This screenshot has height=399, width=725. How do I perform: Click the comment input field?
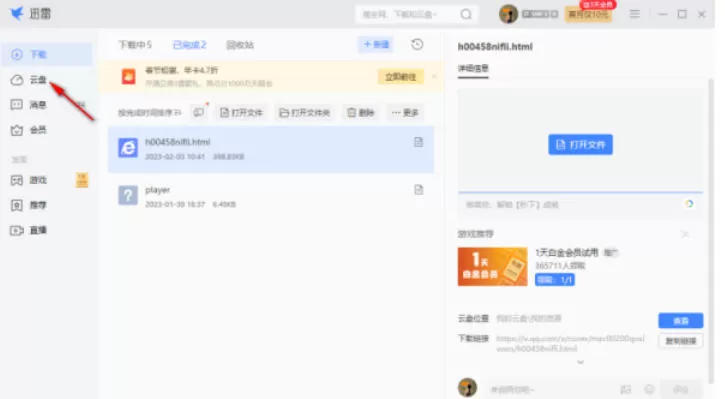[550, 390]
